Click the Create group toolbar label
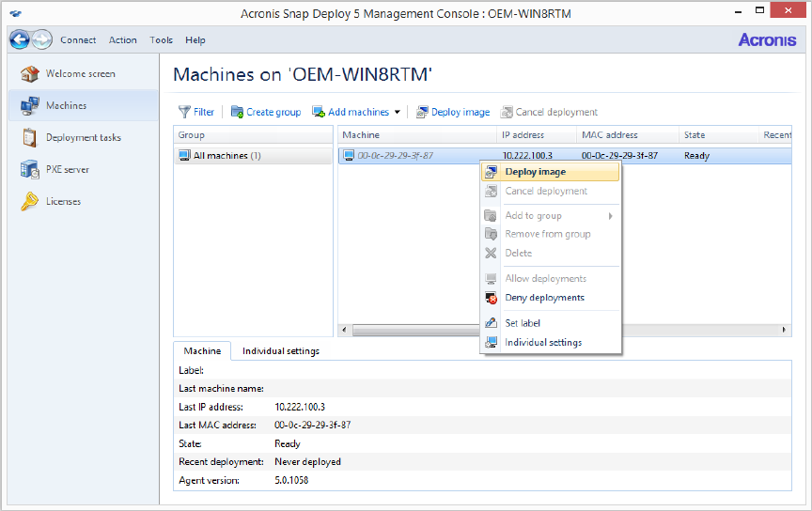812x511 pixels. coord(273,112)
